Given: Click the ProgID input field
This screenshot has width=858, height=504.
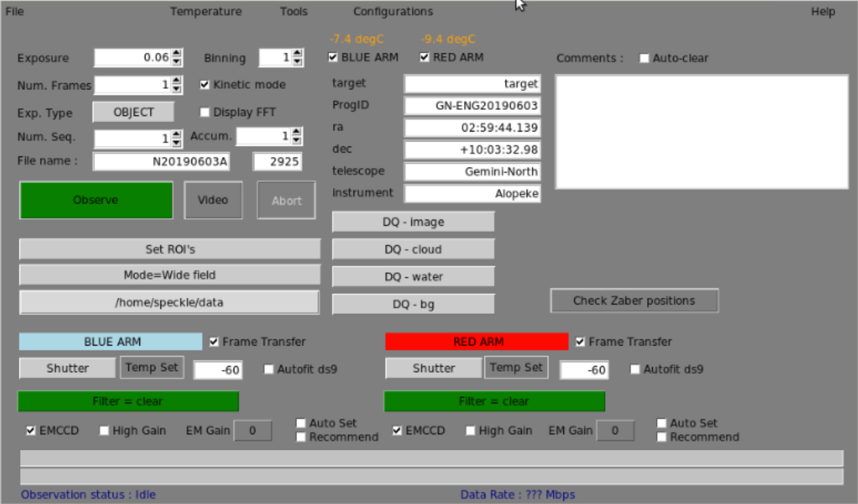Looking at the screenshot, I should (x=472, y=106).
